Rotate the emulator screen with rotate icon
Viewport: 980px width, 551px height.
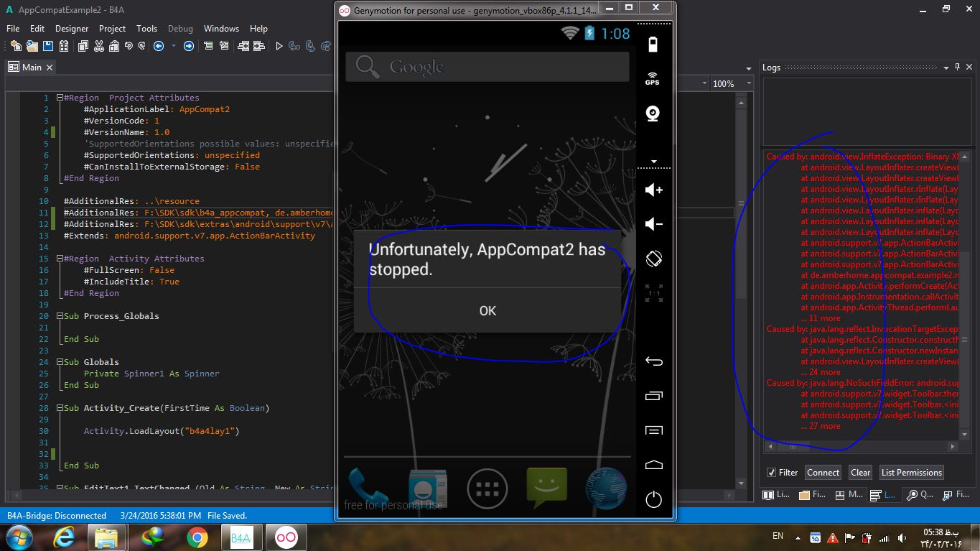coord(653,259)
